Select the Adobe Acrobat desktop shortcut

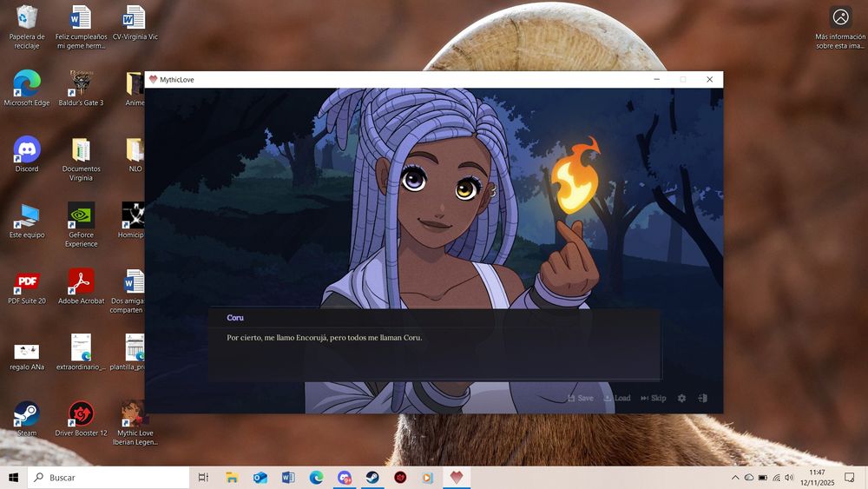coord(81,287)
